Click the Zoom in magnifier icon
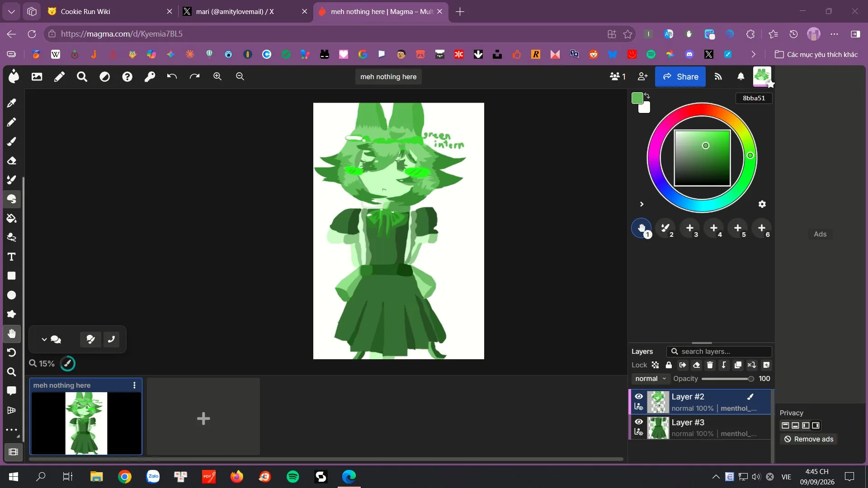This screenshot has height=488, width=868. tap(217, 76)
